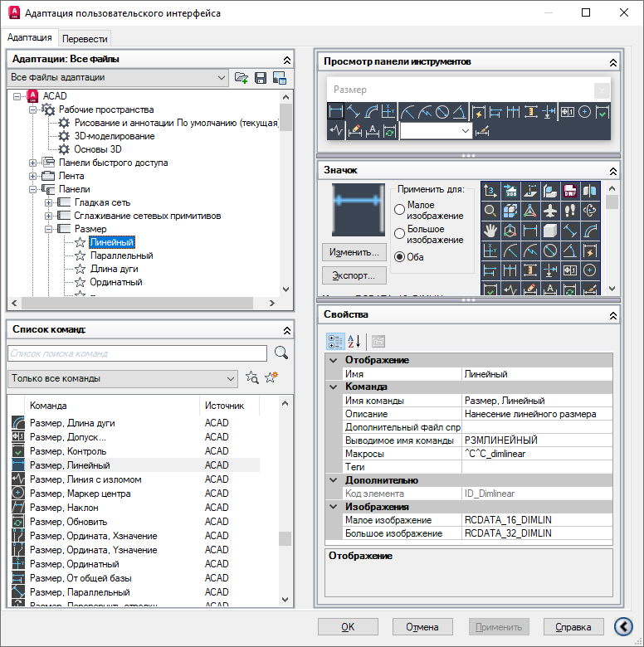Click command list vertical scrollbar thumb
This screenshot has height=647, width=644.
coord(285,538)
